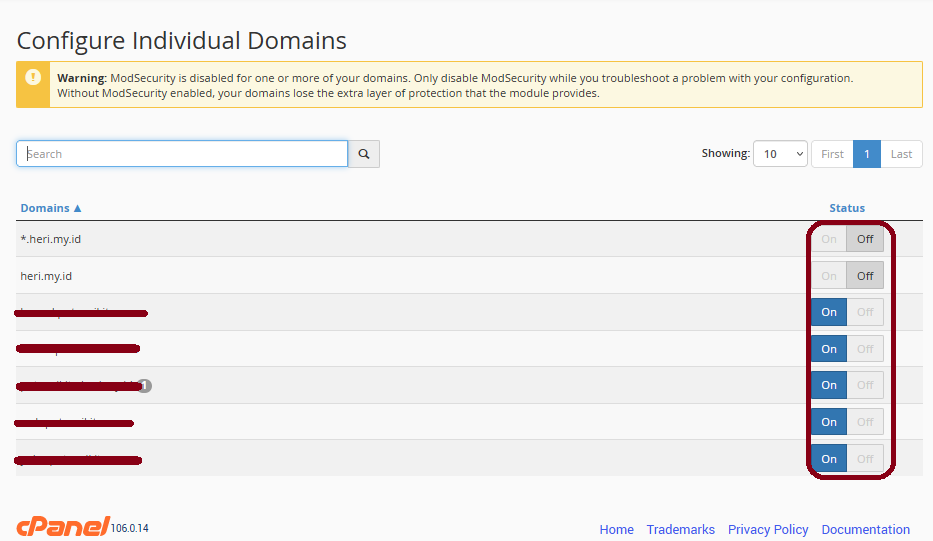Jump to the Last page
The width and height of the screenshot is (933, 541).
[901, 154]
